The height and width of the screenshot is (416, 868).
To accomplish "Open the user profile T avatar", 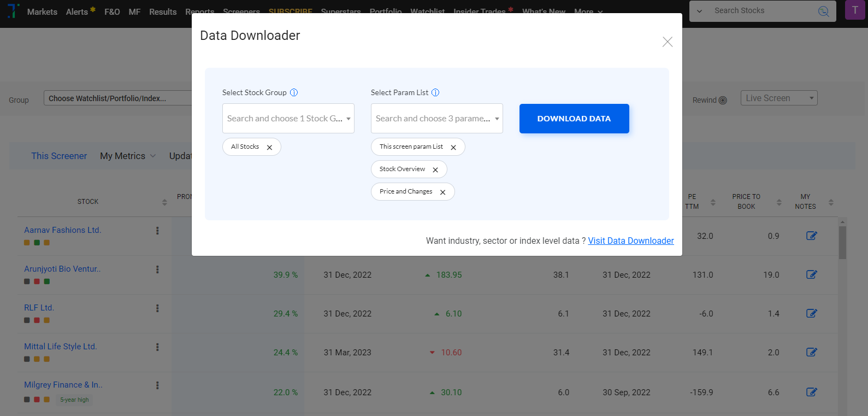I will pos(855,10).
